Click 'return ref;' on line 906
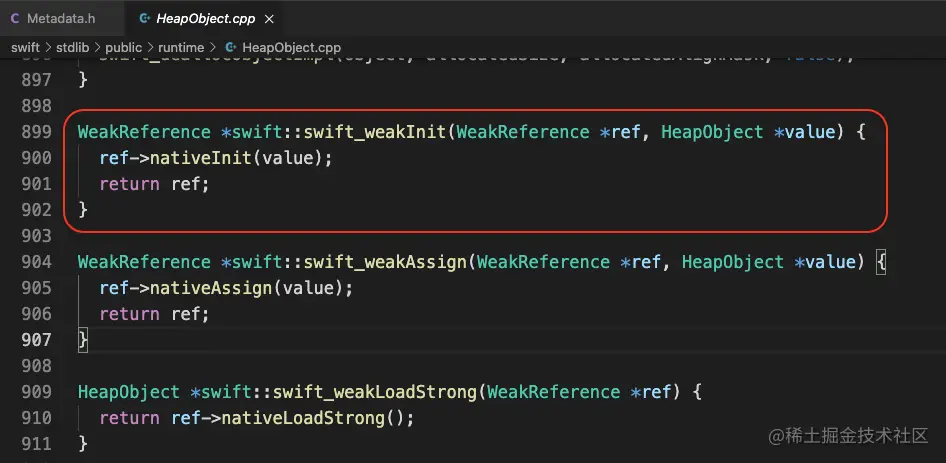 pos(154,314)
